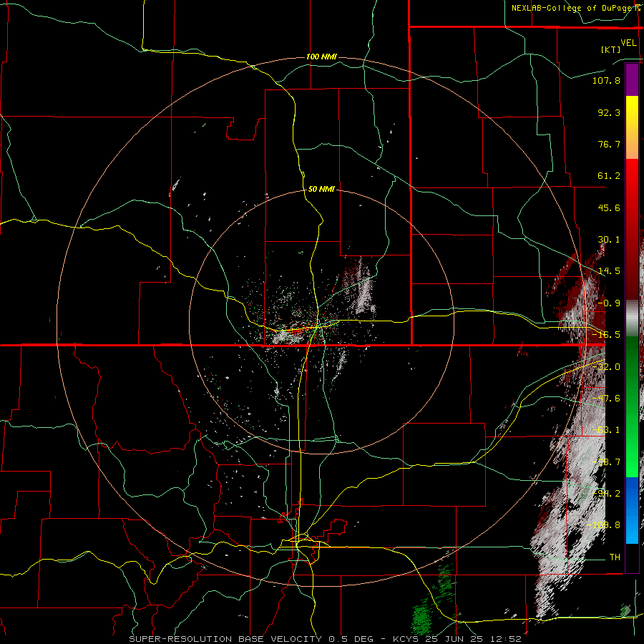Click the -16.5 velocity scale value
644x644 pixels.
606,335
